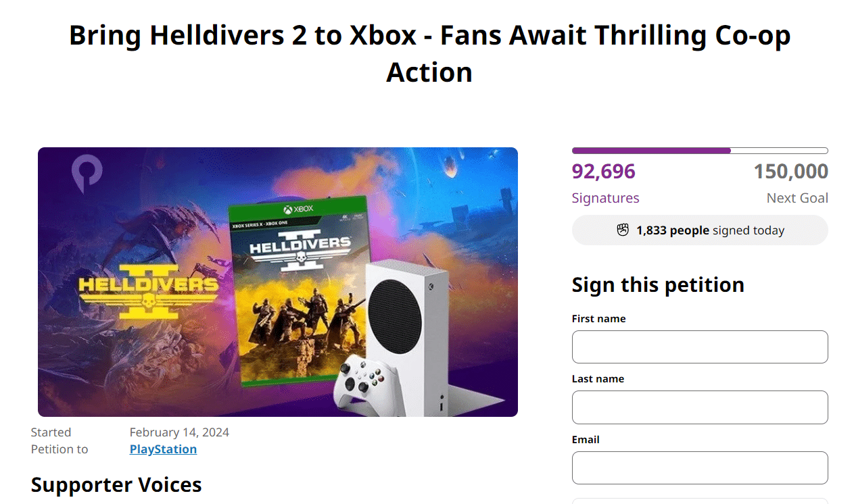This screenshot has height=504, width=854.
Task: Click the signature progress bar
Action: tap(700, 150)
